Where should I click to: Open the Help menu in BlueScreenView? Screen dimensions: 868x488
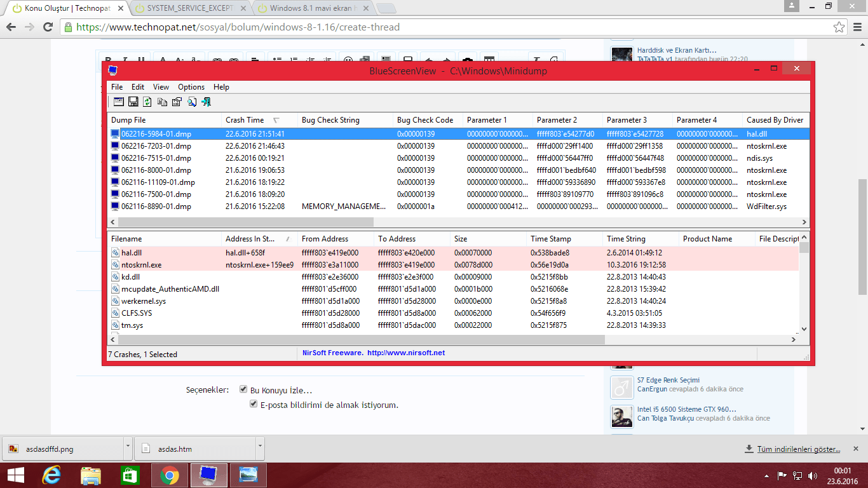[221, 87]
